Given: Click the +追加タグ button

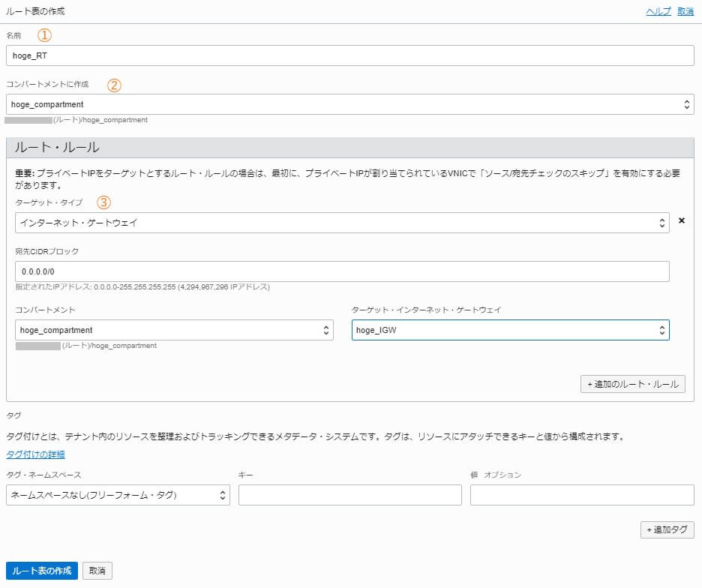Looking at the screenshot, I should 667,529.
